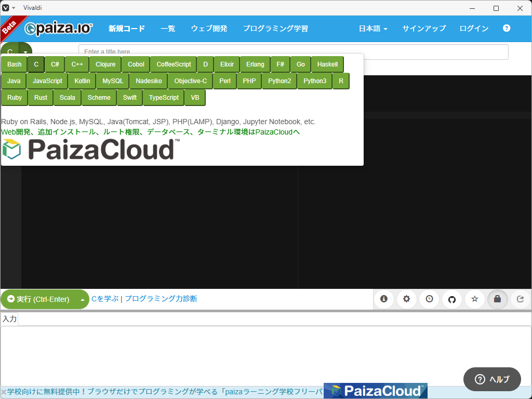532x399 pixels.
Task: Open ウェブ開発 menu item
Action: tap(209, 29)
